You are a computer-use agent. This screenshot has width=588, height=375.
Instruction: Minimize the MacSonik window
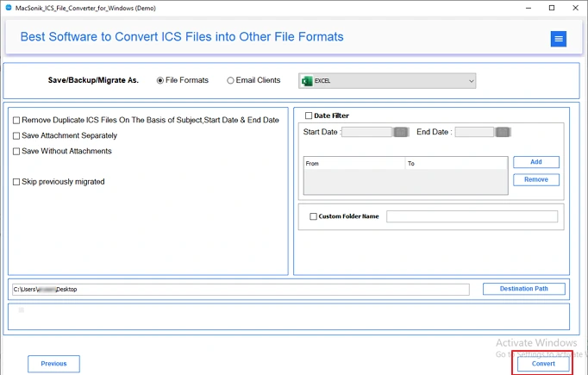click(529, 8)
